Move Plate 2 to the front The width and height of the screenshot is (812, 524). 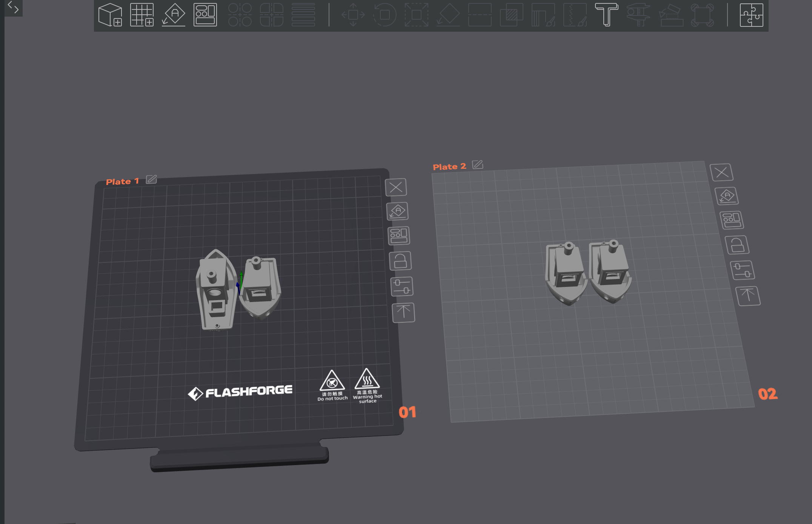click(x=748, y=296)
